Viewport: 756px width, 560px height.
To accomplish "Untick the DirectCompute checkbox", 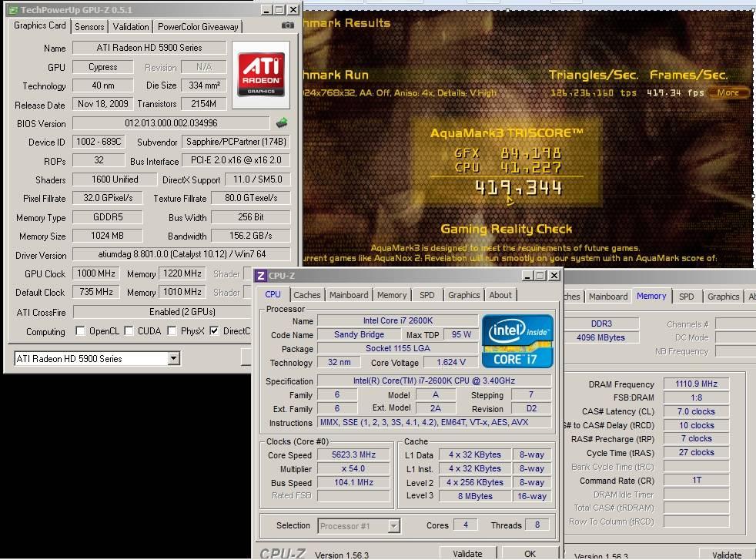I will [214, 331].
